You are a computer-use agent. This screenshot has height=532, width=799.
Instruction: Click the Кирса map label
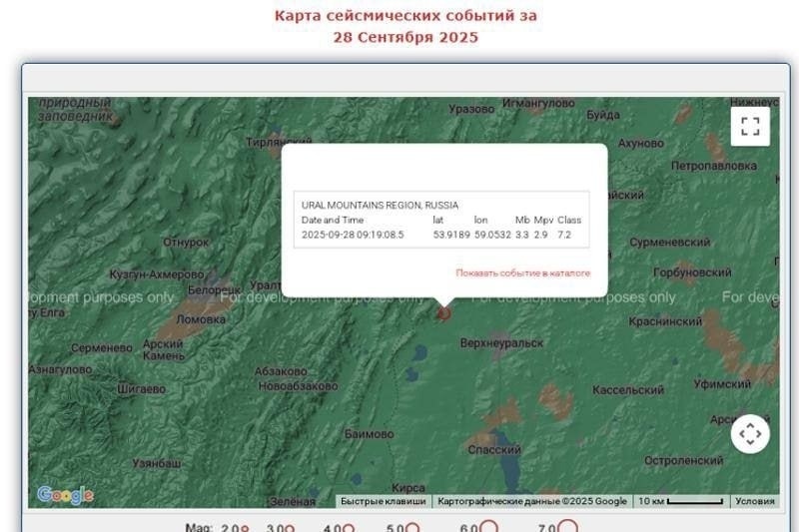click(408, 488)
